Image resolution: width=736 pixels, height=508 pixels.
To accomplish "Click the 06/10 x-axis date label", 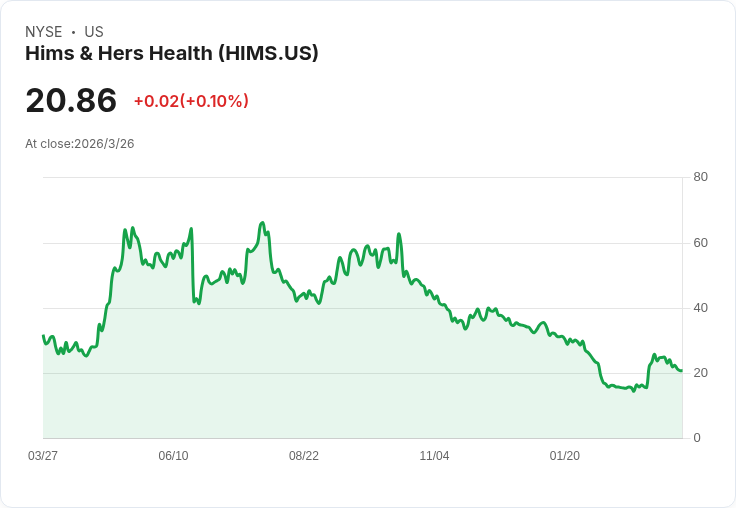I will pyautogui.click(x=173, y=455).
